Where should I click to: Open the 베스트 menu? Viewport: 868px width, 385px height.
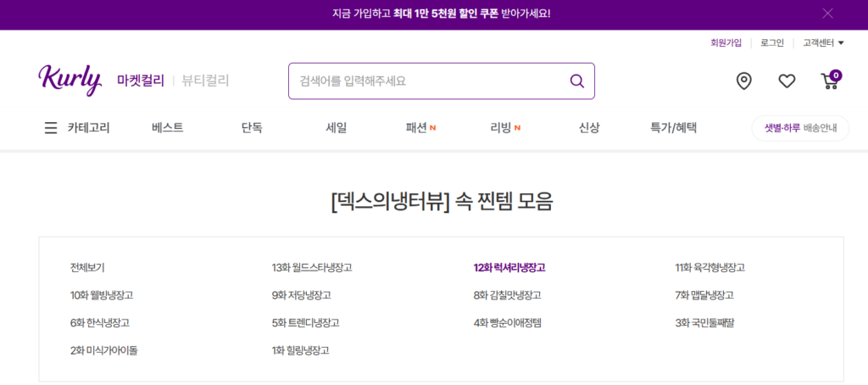(x=167, y=128)
